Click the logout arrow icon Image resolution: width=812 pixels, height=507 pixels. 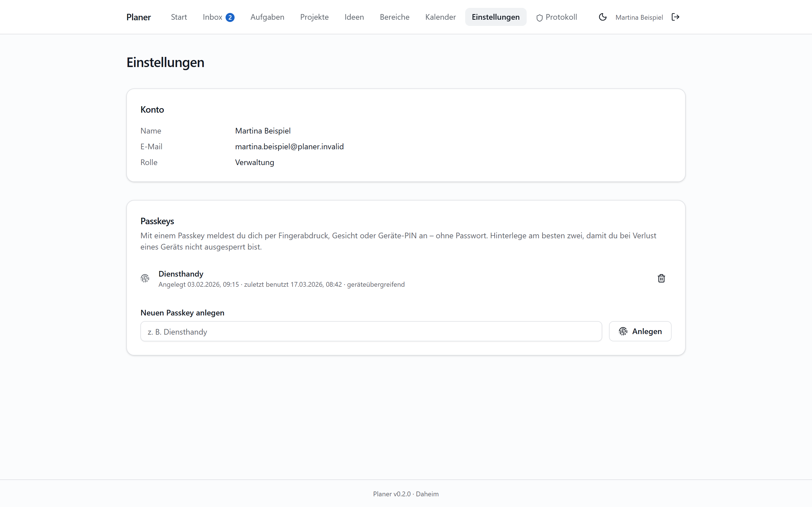pyautogui.click(x=676, y=17)
